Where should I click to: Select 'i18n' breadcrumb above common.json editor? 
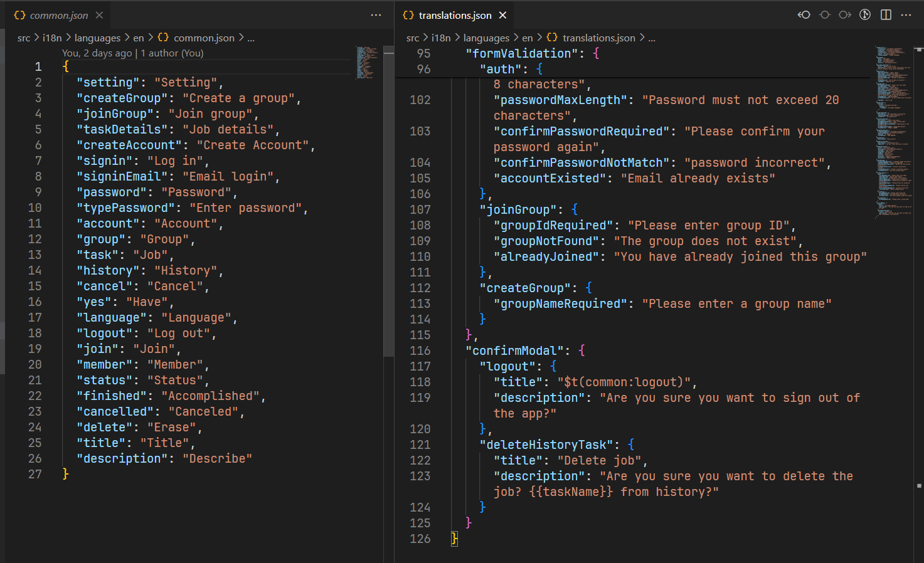[52, 38]
